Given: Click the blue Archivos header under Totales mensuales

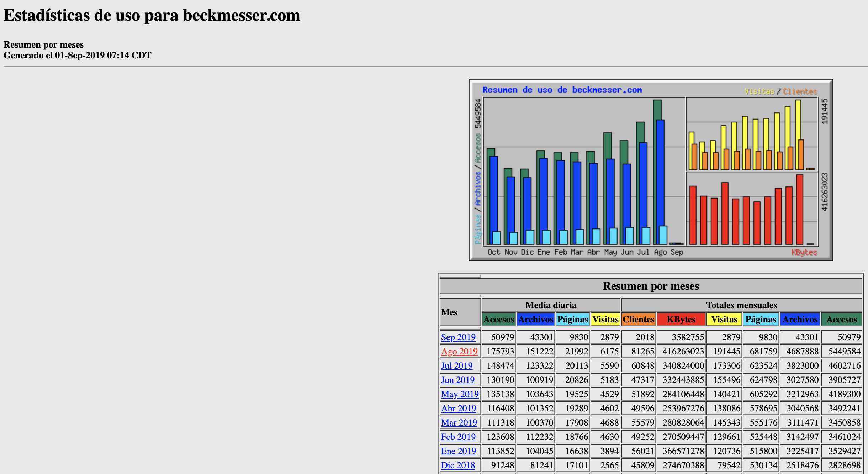Looking at the screenshot, I should (800, 319).
